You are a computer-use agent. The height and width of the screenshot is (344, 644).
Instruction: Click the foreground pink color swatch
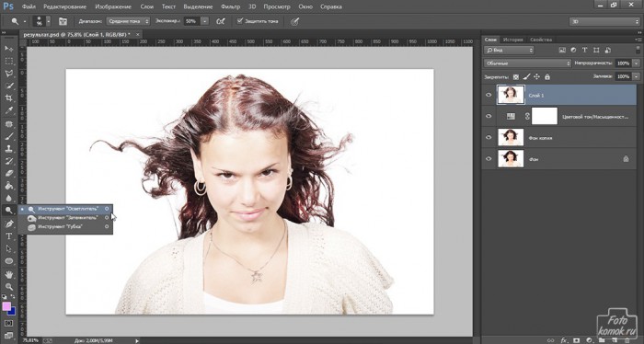pyautogui.click(x=6, y=306)
